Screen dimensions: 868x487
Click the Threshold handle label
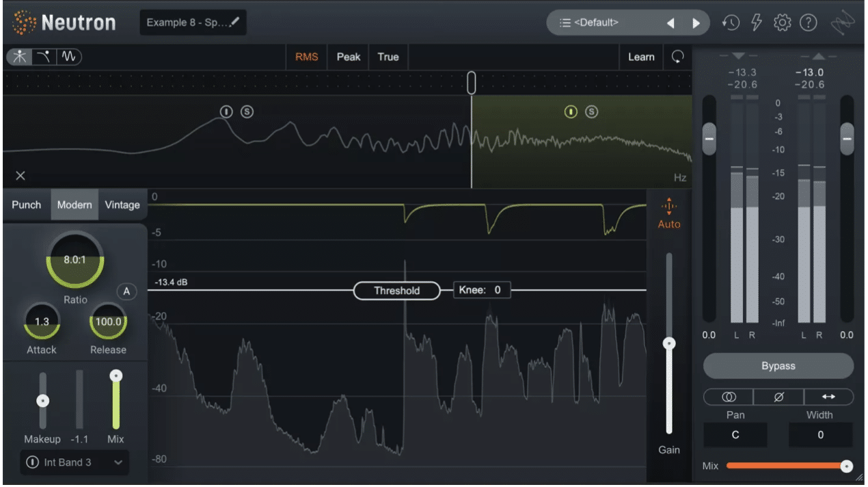coord(396,291)
